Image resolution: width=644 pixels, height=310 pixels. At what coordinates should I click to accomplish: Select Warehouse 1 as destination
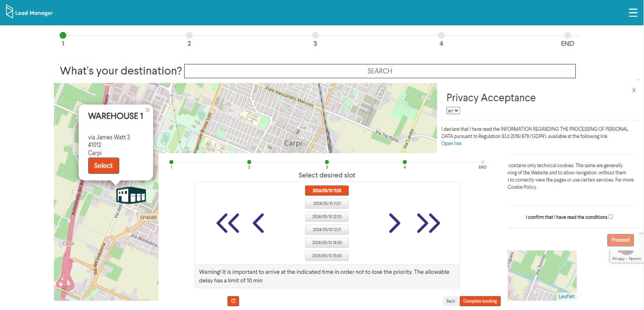104,166
